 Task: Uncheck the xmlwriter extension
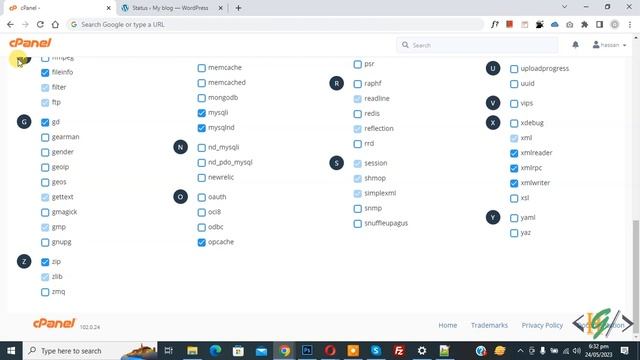point(514,183)
